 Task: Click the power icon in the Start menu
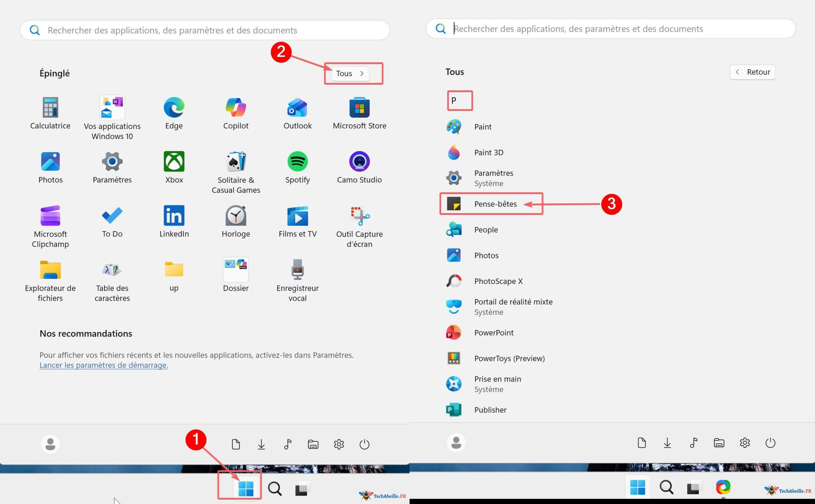[x=364, y=444]
